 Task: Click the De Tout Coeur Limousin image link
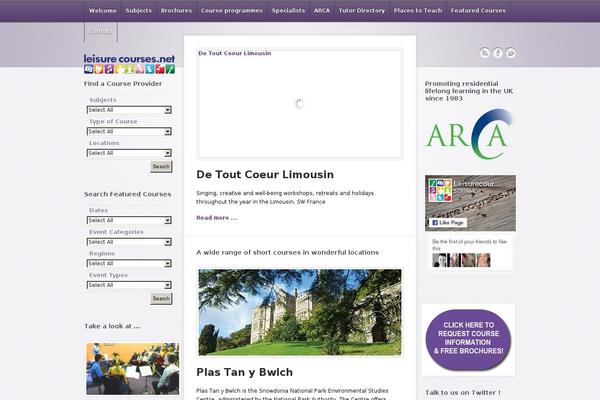pyautogui.click(x=235, y=53)
